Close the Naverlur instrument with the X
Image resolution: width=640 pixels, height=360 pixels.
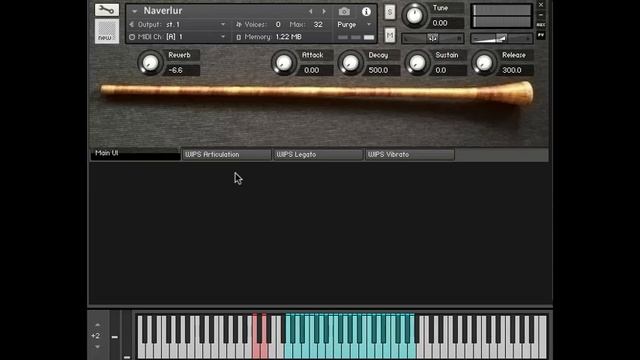[541, 5]
